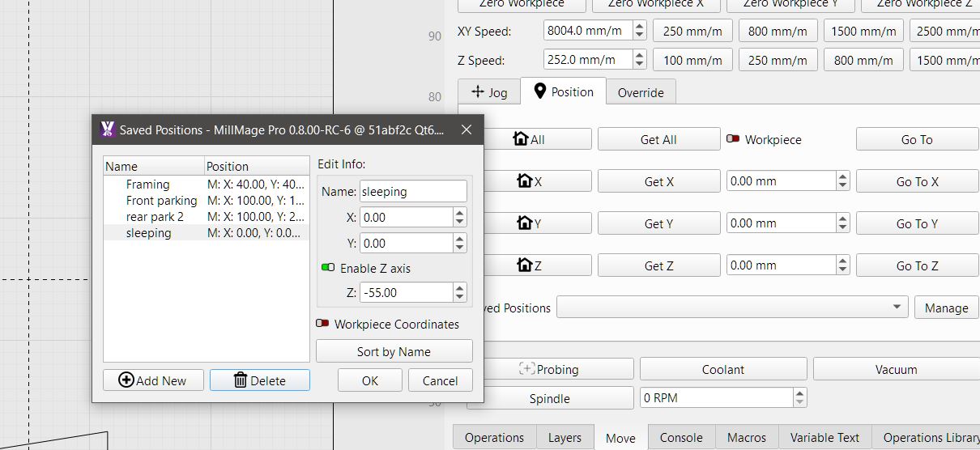
Task: Toggle Enable Z axis switch
Action: click(328, 268)
